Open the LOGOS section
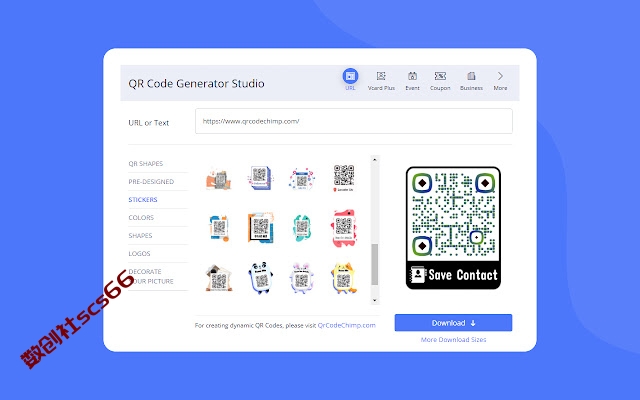The width and height of the screenshot is (640, 400). point(139,253)
